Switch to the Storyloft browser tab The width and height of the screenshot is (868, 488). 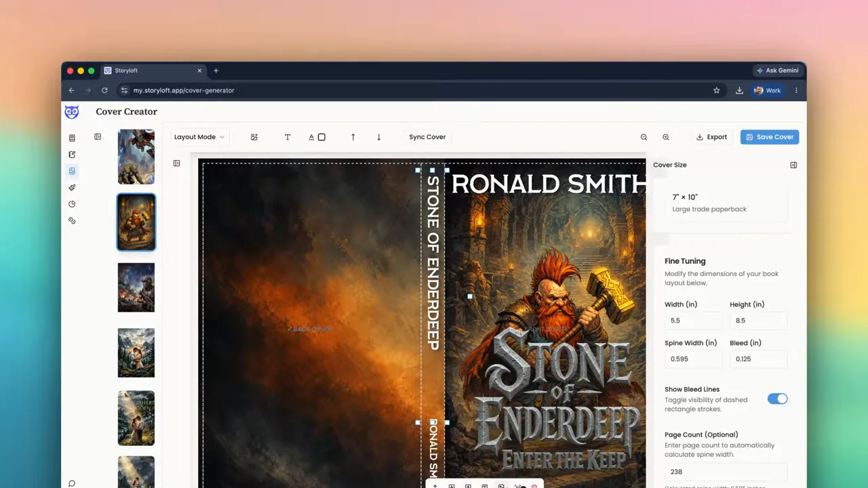[153, 70]
